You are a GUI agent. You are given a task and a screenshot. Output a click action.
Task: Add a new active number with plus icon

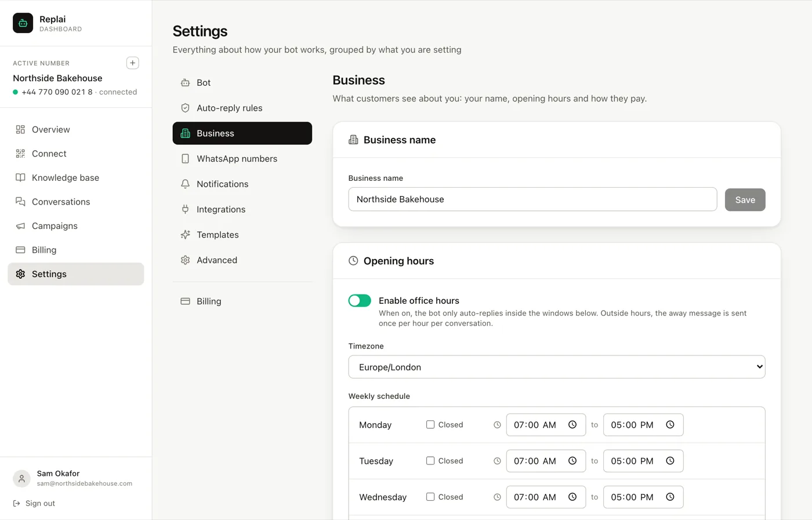[x=132, y=63]
